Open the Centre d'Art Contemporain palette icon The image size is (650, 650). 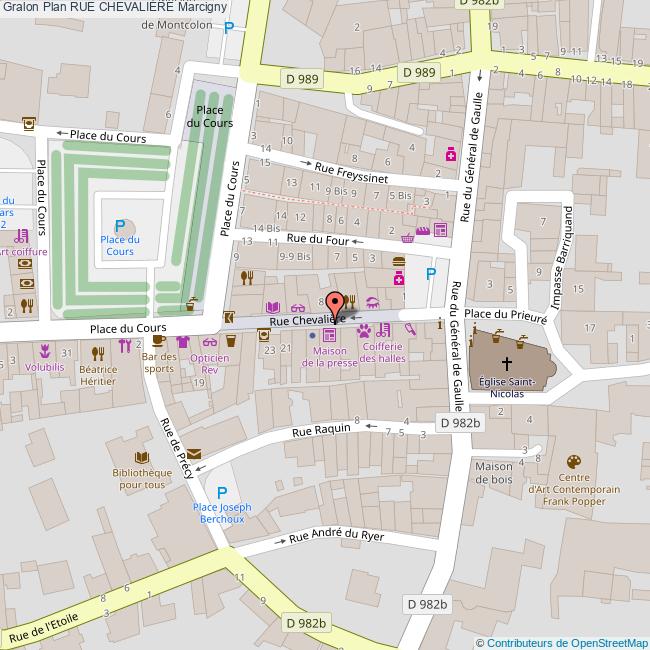coord(573,461)
